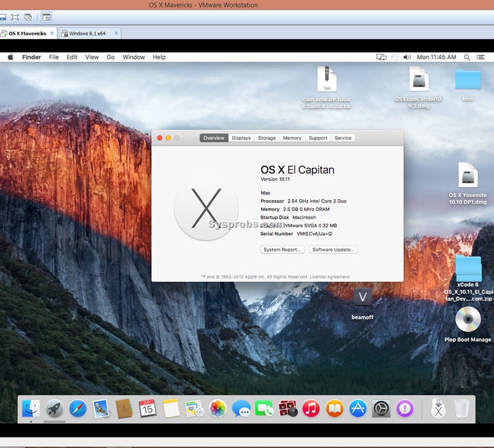Open iTunes music note icon
494x448 pixels.
(311, 409)
